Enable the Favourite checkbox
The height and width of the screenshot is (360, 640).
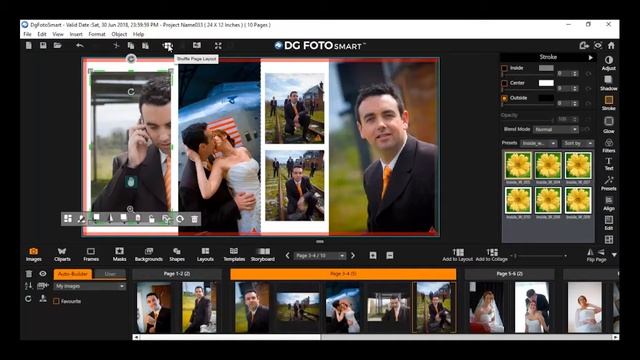(x=56, y=301)
